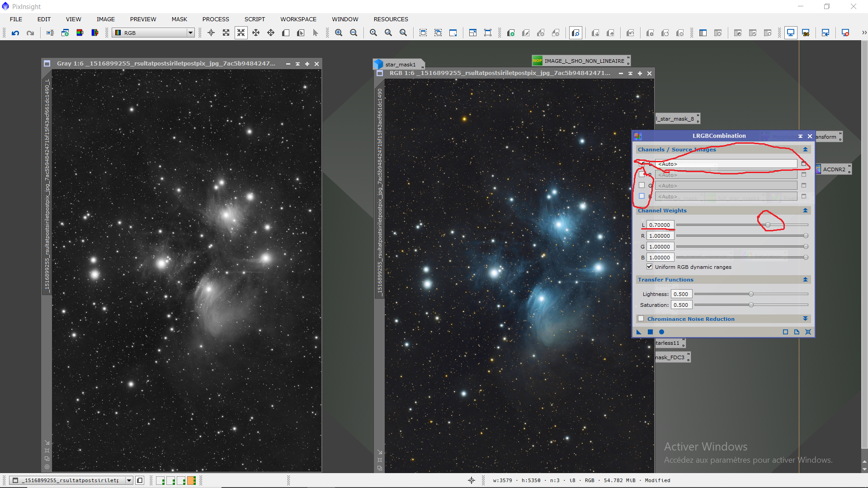
Task: Click Apply Global circle in LRGBCombination
Action: point(661,332)
